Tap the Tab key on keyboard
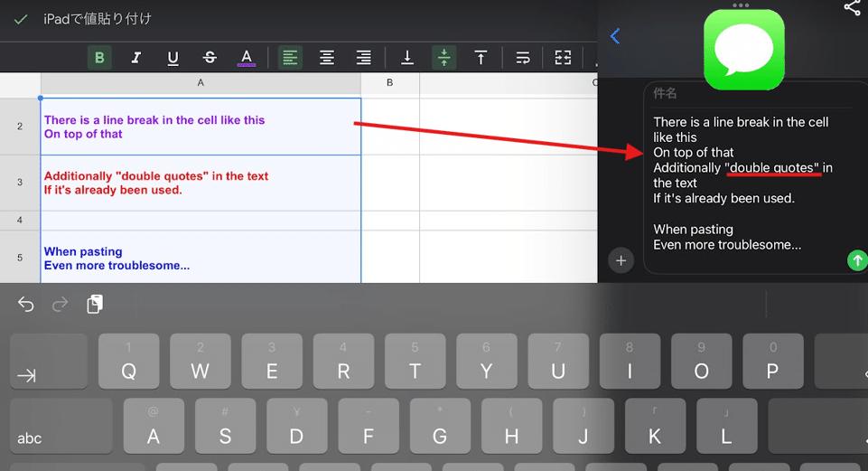Image resolution: width=868 pixels, height=471 pixels. pyautogui.click(x=49, y=362)
